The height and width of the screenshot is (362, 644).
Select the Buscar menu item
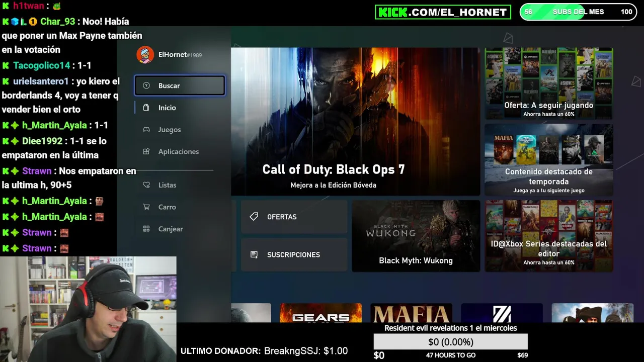[180, 85]
